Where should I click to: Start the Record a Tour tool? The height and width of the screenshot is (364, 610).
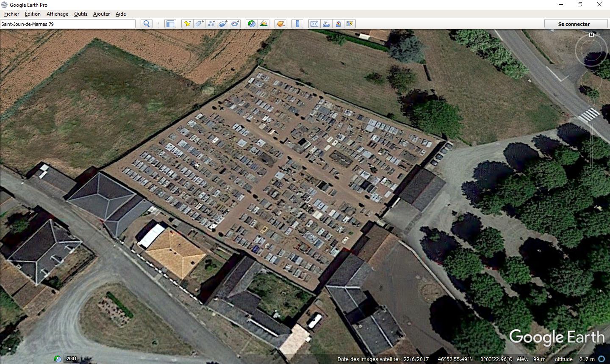(235, 24)
